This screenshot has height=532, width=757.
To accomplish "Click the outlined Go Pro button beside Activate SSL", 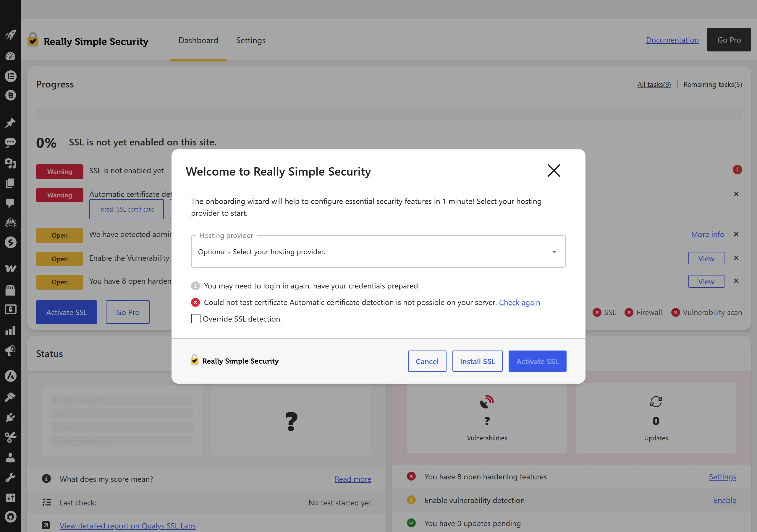I will coord(127,312).
